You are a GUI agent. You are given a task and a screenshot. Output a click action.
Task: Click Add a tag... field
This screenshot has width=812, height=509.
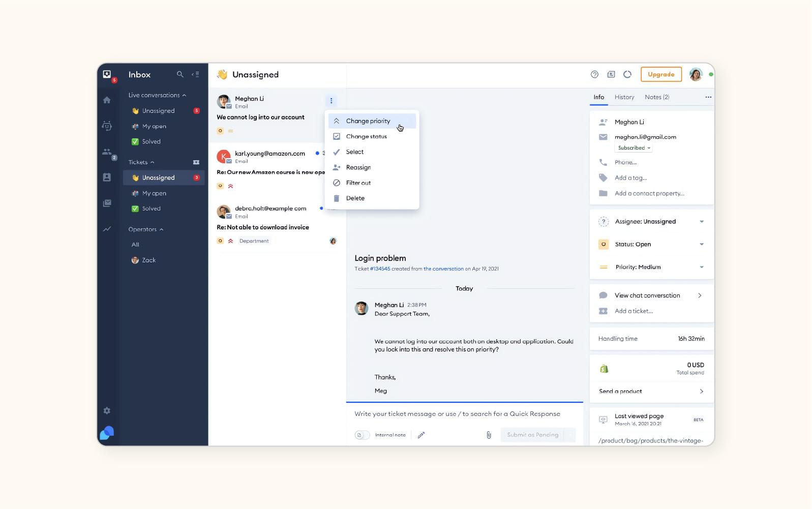click(x=630, y=177)
